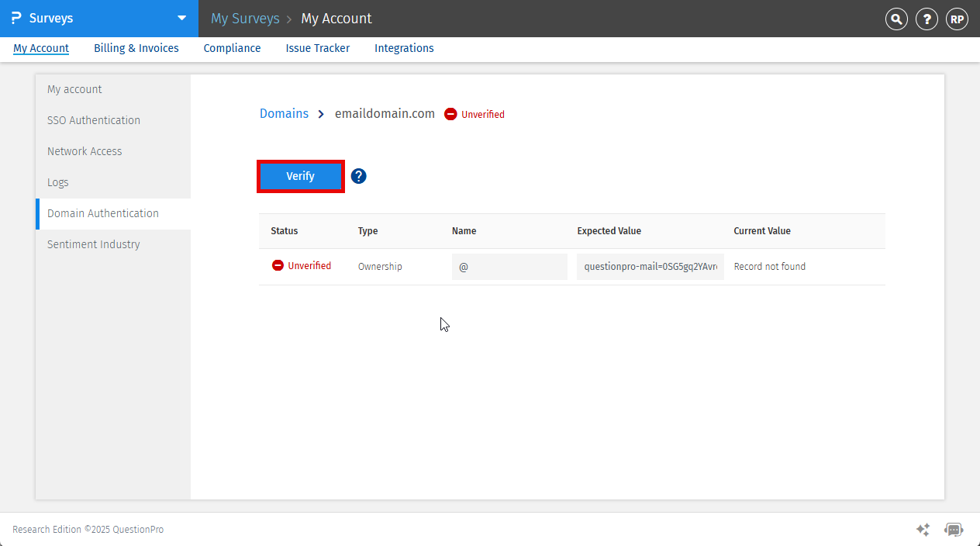Click the Name field containing @

pyautogui.click(x=509, y=266)
